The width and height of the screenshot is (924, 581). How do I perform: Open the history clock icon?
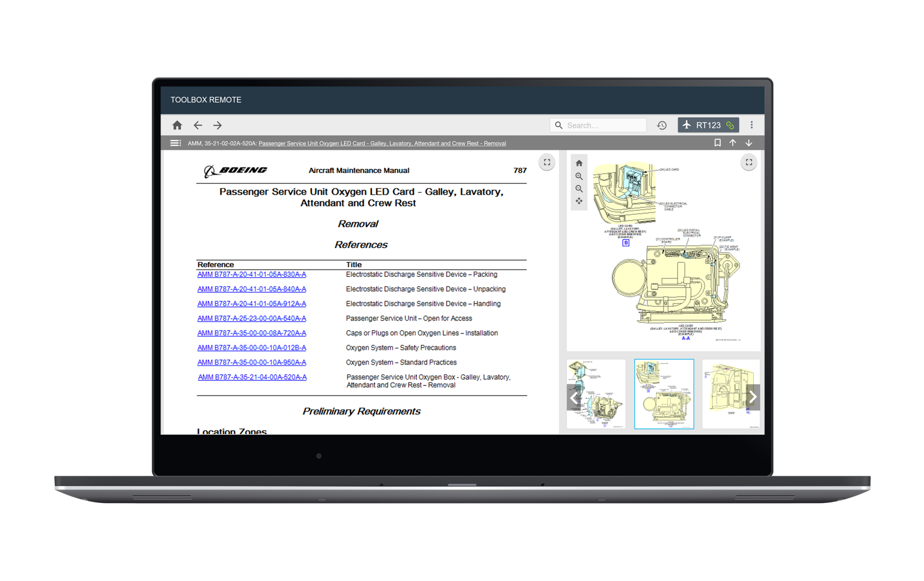[662, 125]
